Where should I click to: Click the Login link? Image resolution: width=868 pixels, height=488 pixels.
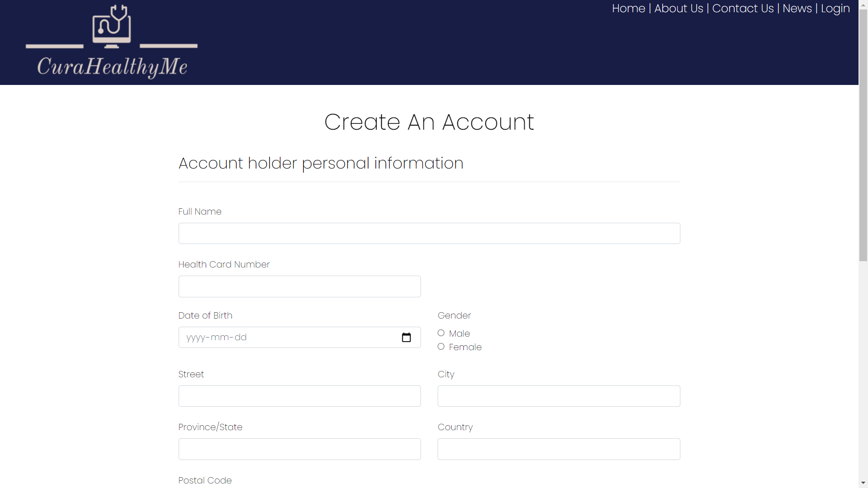click(835, 8)
